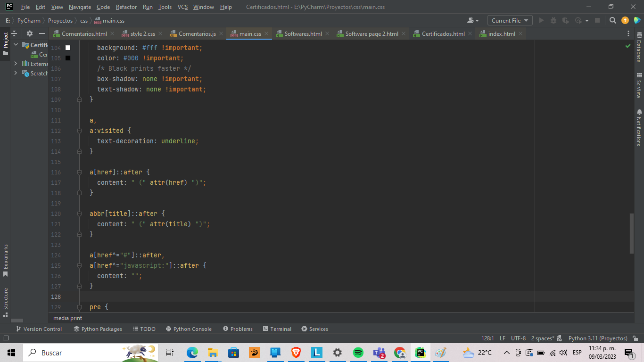Toggle fold marker on line 127
Viewport: 644px width, 362px height.
(79, 286)
